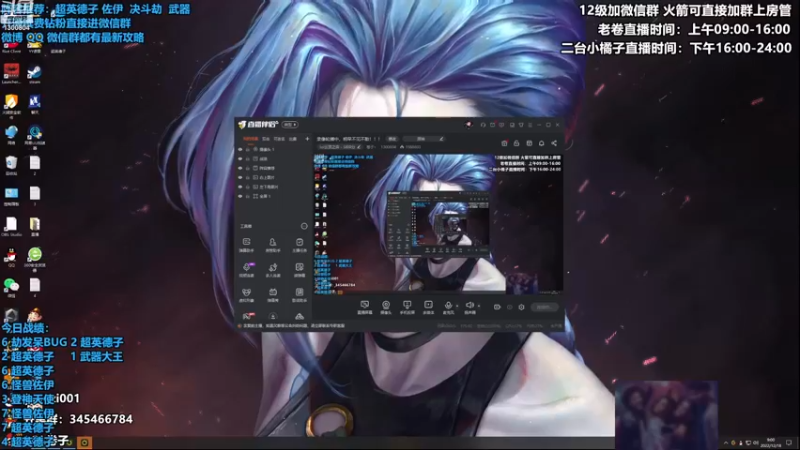
Task: Edit the stream title with the pencil icon
Action: tap(441, 139)
